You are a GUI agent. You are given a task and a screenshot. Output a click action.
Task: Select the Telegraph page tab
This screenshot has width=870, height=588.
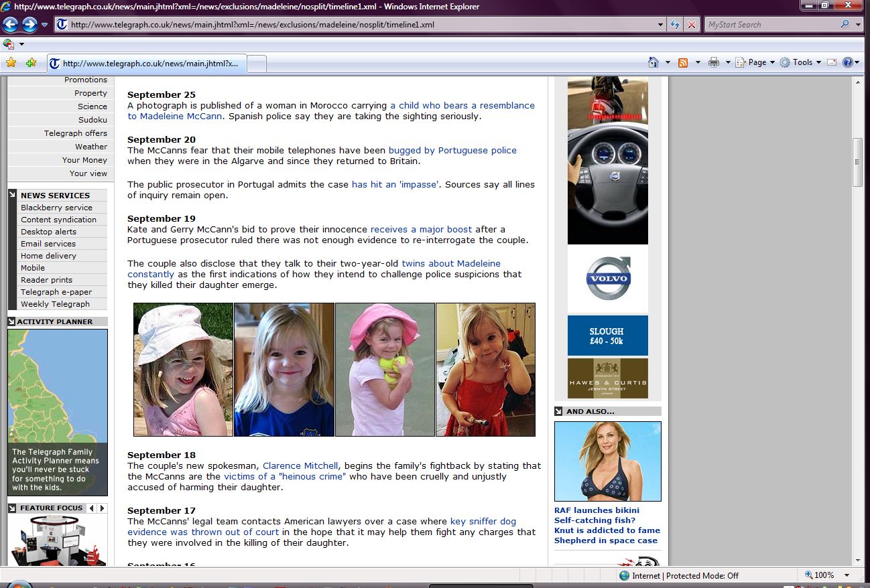[x=147, y=64]
